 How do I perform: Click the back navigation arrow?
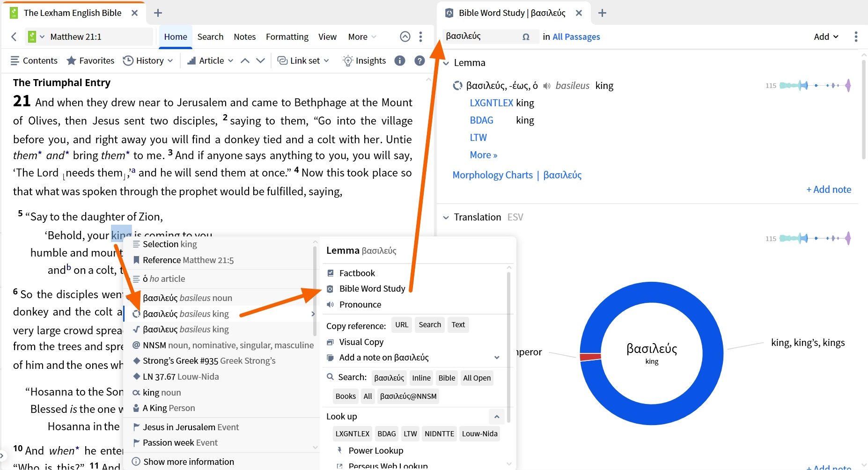14,37
